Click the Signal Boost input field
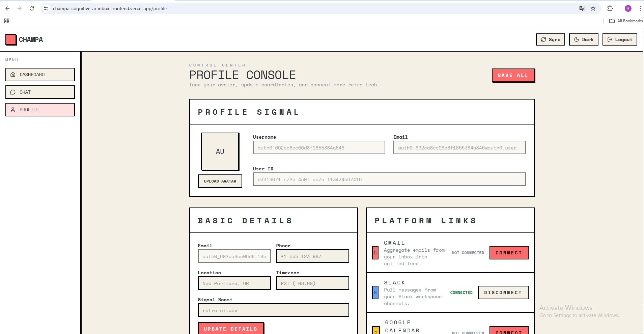The height and width of the screenshot is (334, 644). tap(273, 310)
